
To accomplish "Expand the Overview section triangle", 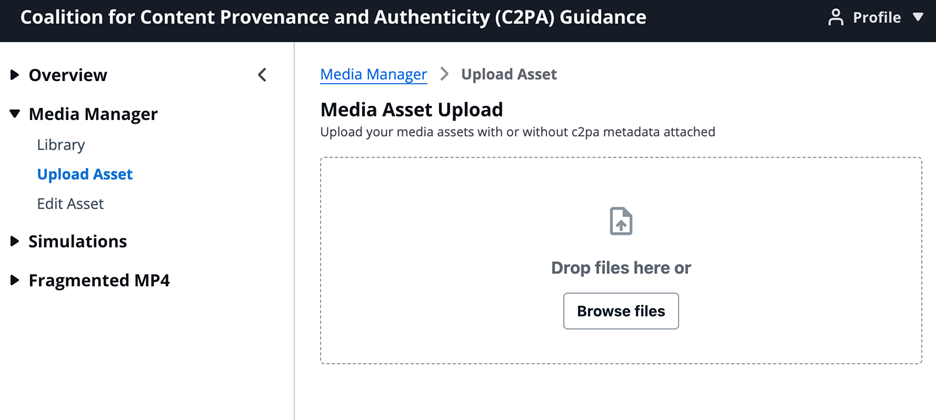I will [x=15, y=75].
